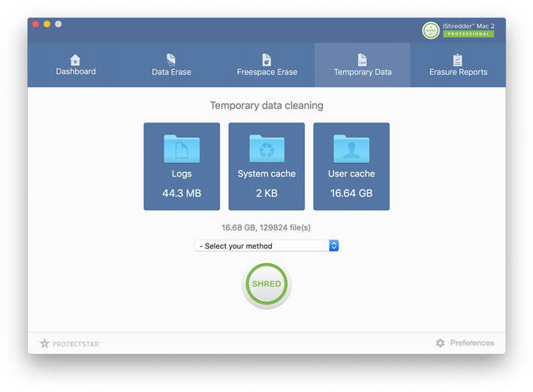Image resolution: width=533 pixels, height=392 pixels.
Task: Select the Logs folder icon
Action: (182, 149)
